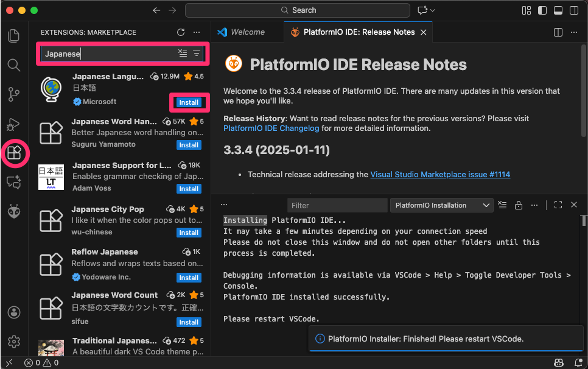Expand the PlatformIO Installation output dropdown
The height and width of the screenshot is (369, 588).
click(441, 205)
